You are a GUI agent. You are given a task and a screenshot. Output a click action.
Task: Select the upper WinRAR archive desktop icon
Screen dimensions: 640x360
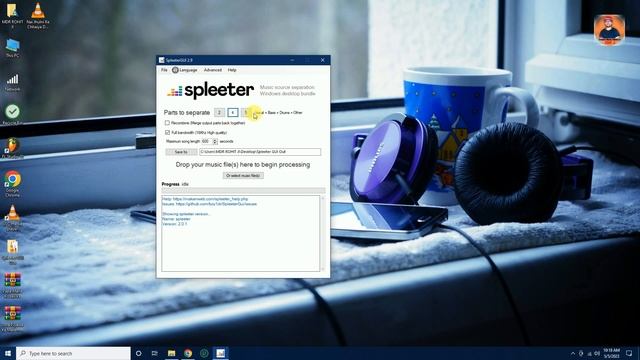click(x=12, y=286)
